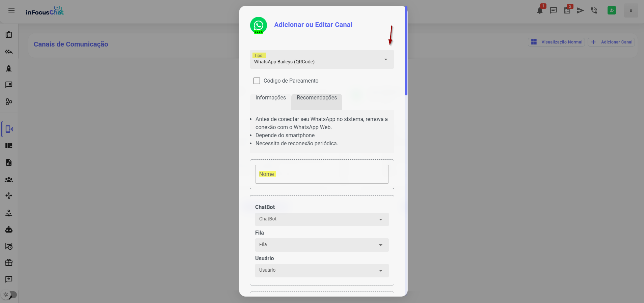Expand the Fila dropdown

[322, 245]
